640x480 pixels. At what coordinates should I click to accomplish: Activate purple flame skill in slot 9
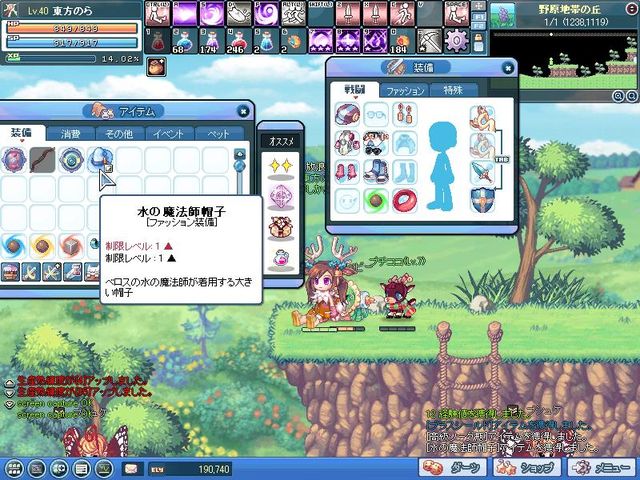[x=375, y=41]
